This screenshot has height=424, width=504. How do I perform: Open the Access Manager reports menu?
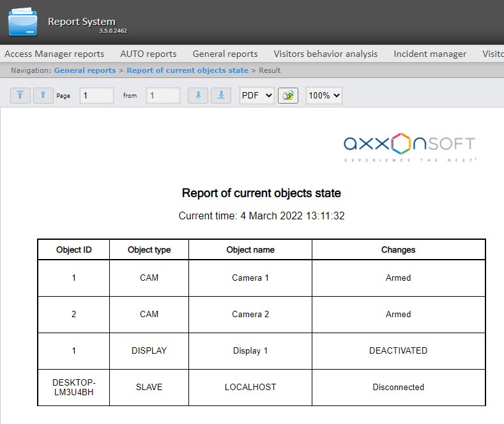[54, 54]
